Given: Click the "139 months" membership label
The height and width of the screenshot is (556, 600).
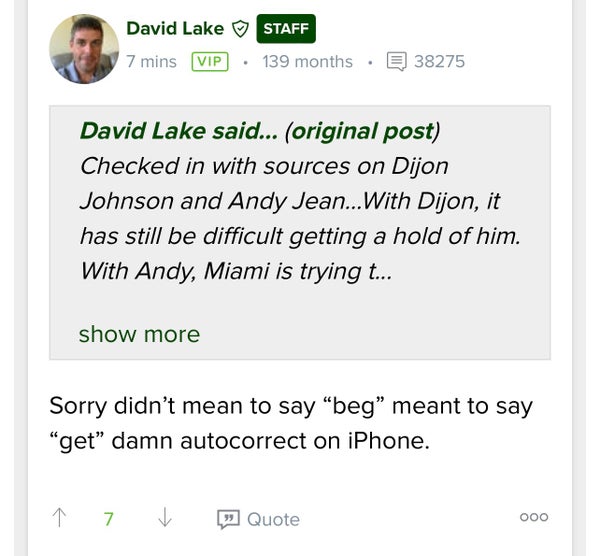Looking at the screenshot, I should click(307, 62).
